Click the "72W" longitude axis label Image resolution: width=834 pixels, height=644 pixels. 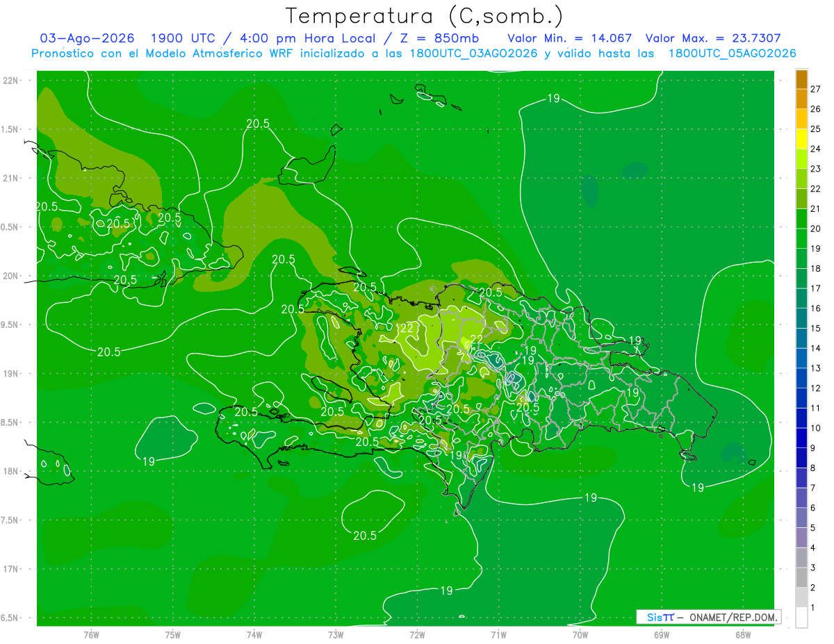click(417, 635)
